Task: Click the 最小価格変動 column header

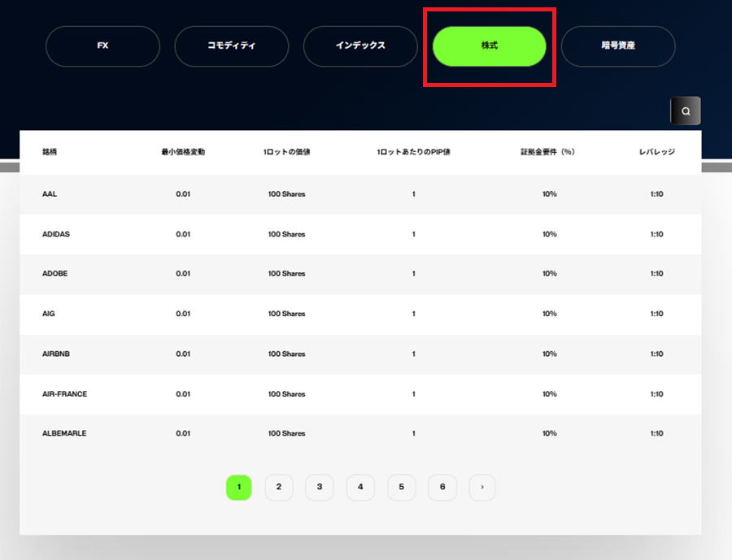Action: click(x=183, y=152)
